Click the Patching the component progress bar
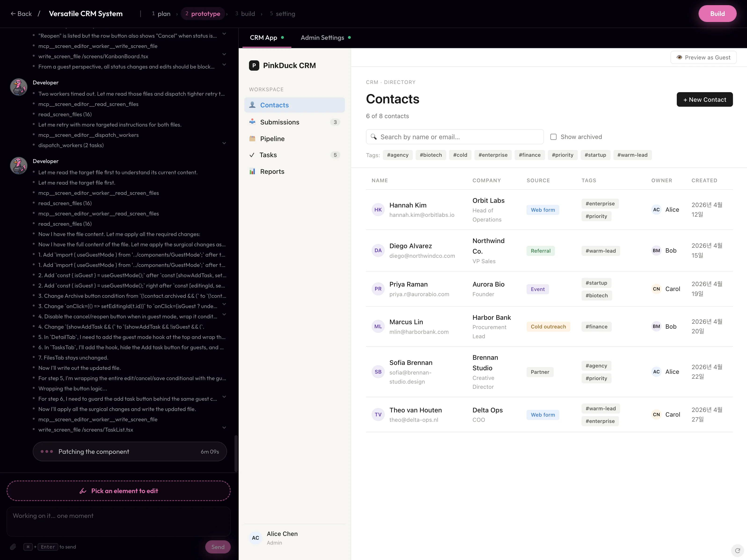Screen dimensions: 747x560 point(130,452)
